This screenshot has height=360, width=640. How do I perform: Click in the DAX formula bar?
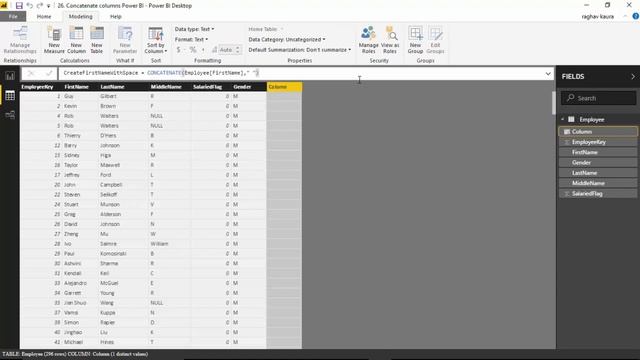(301, 73)
